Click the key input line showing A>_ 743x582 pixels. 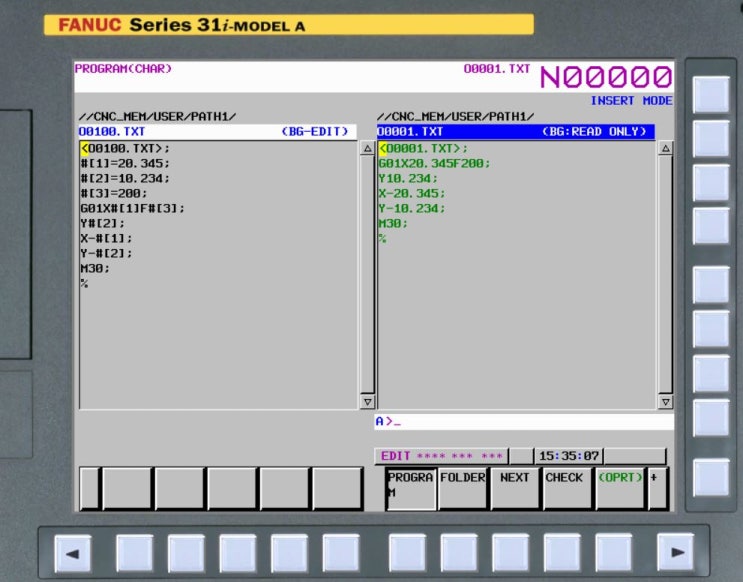[x=524, y=421]
